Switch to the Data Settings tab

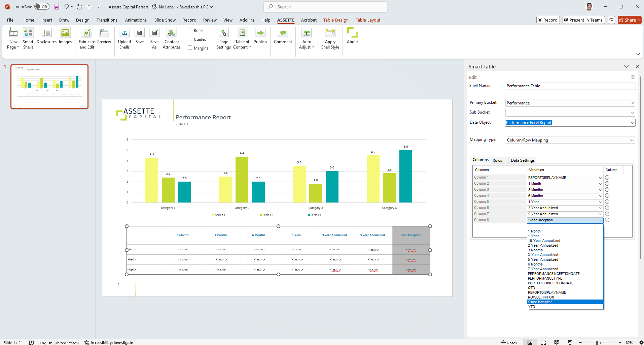(x=523, y=160)
